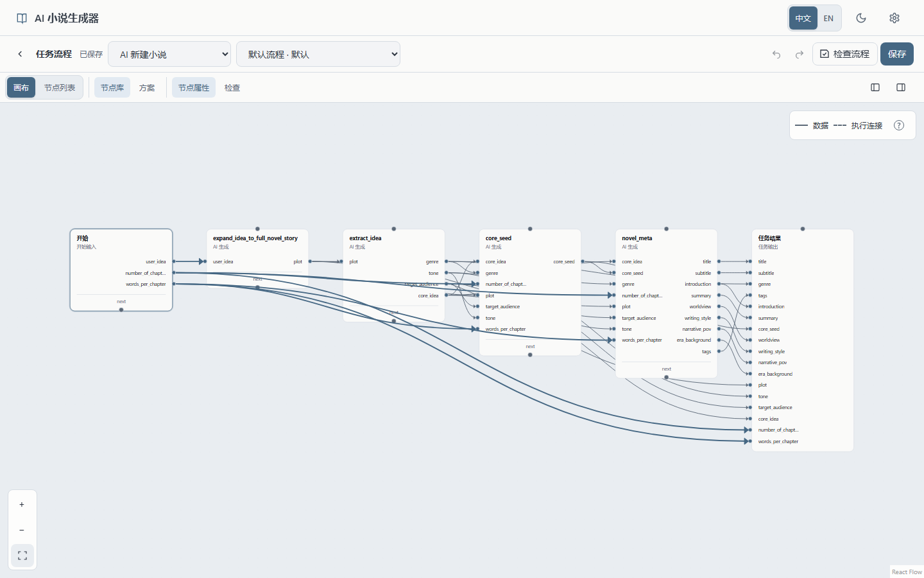Undo the last canvas change
The image size is (924, 578).
[776, 54]
